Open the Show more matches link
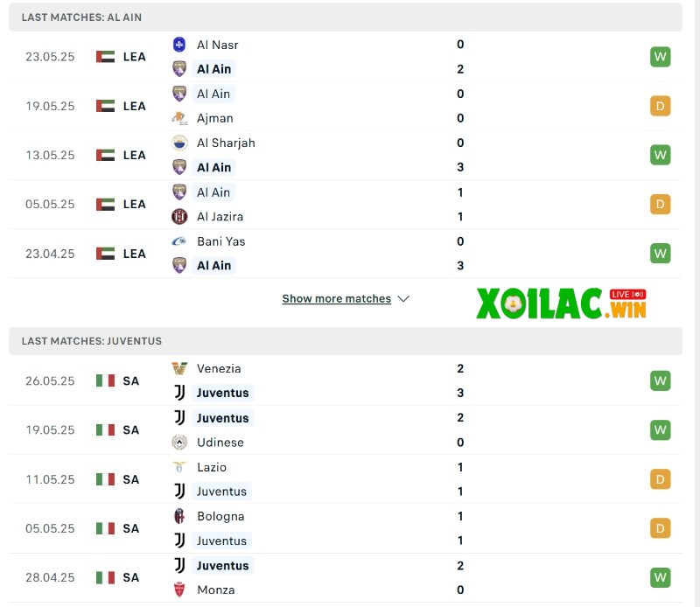700x607 pixels. tap(336, 298)
